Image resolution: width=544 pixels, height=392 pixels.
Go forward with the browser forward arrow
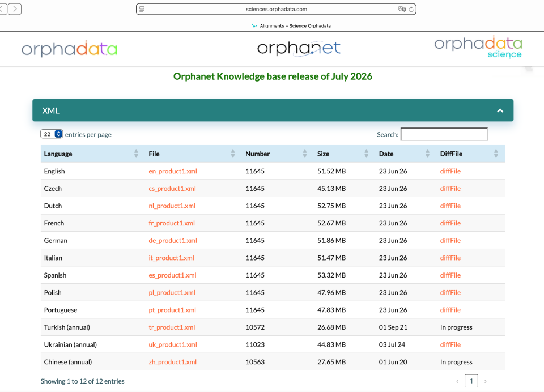[x=15, y=9]
